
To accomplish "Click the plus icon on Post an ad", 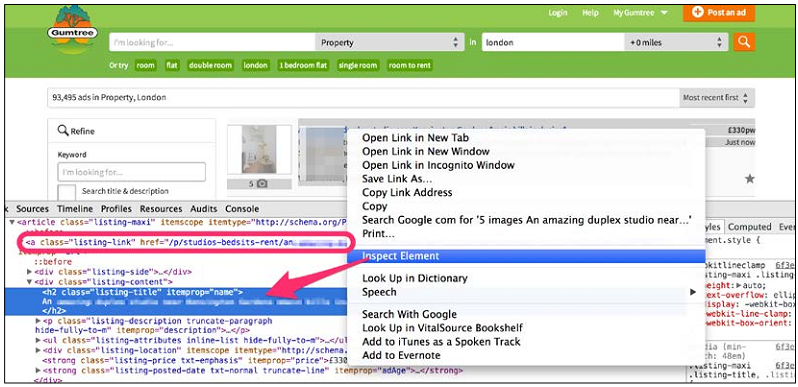I will click(697, 12).
